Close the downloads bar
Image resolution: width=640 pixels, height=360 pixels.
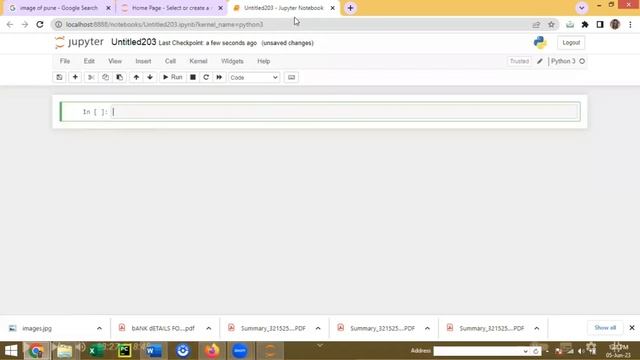pos(632,328)
